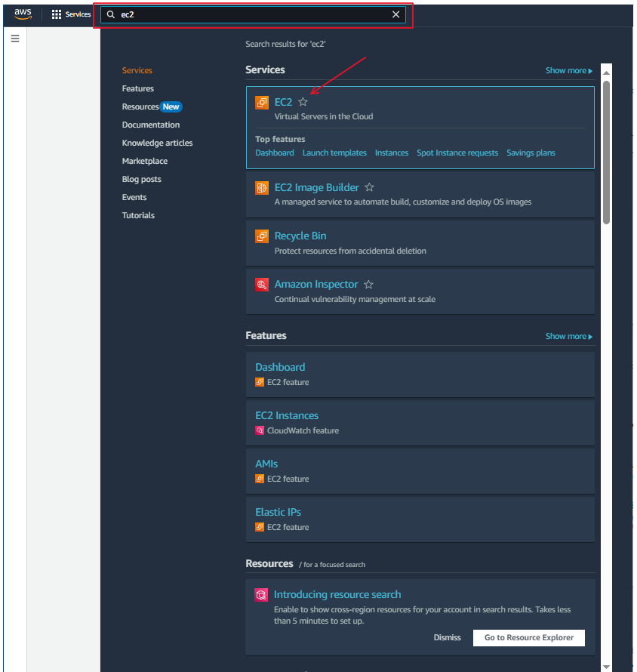
Task: Click inside the ec2 search field
Action: 253,14
